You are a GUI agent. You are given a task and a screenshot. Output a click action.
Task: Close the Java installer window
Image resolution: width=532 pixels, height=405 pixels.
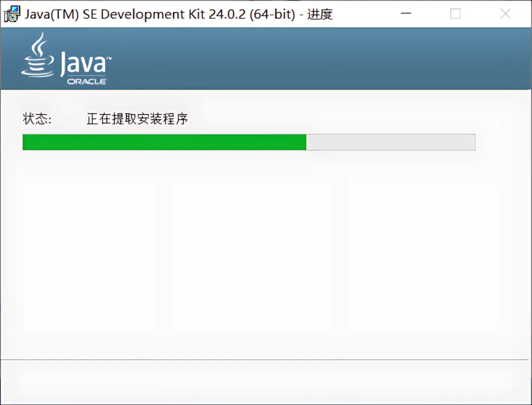tap(505, 14)
